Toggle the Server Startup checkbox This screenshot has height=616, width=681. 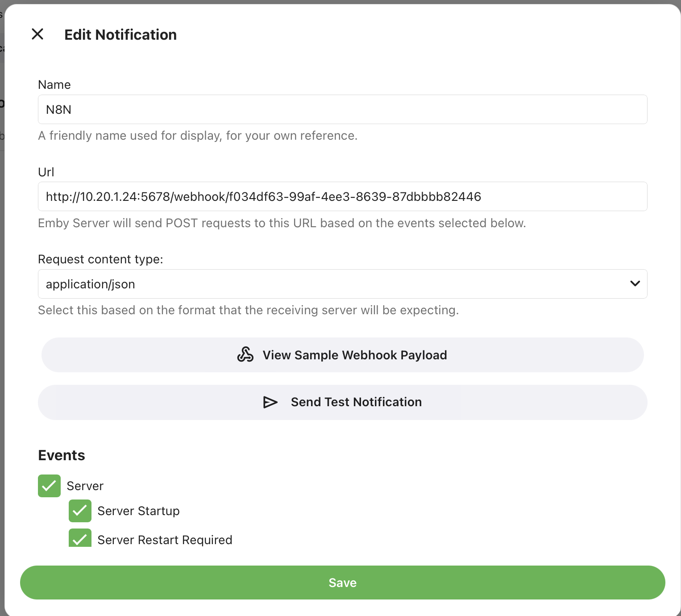coord(80,511)
